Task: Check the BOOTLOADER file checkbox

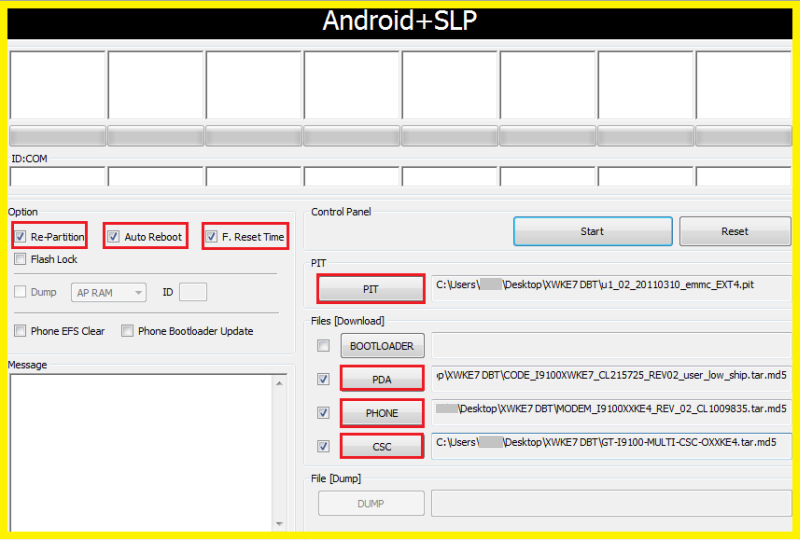Action: coord(323,346)
